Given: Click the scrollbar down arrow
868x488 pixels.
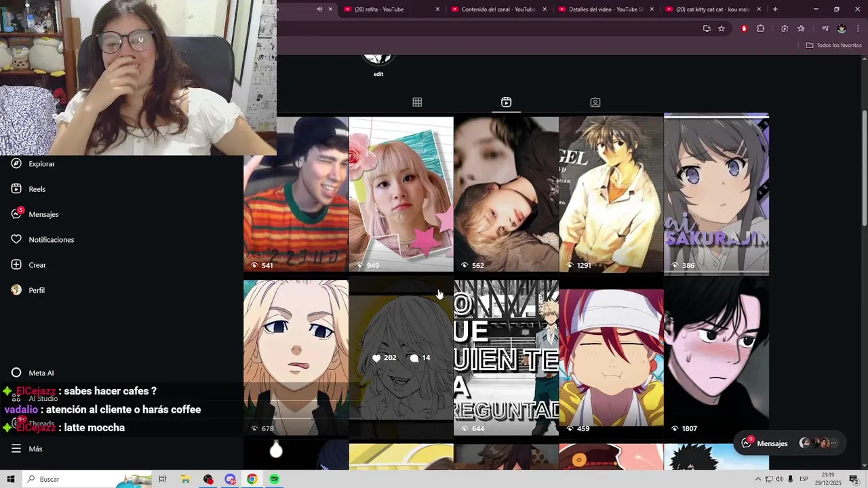Looking at the screenshot, I should point(864,464).
